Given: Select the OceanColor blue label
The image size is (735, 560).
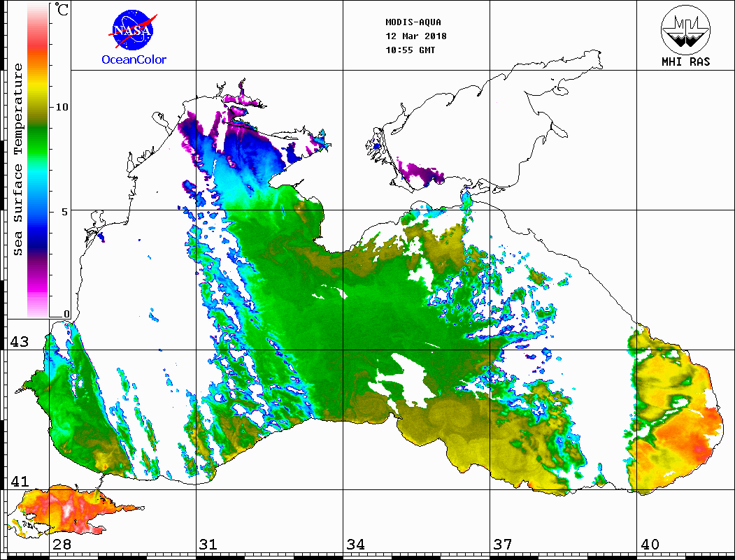Looking at the screenshot, I should [x=134, y=59].
